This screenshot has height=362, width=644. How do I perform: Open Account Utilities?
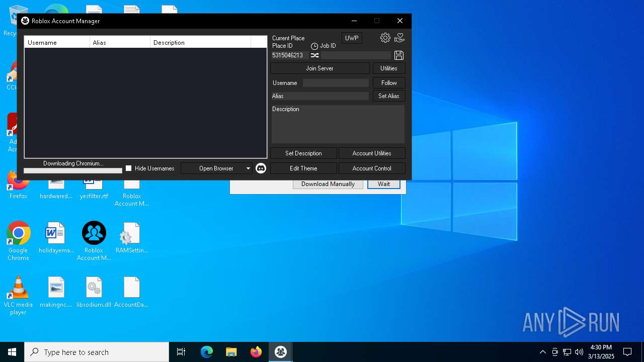372,153
